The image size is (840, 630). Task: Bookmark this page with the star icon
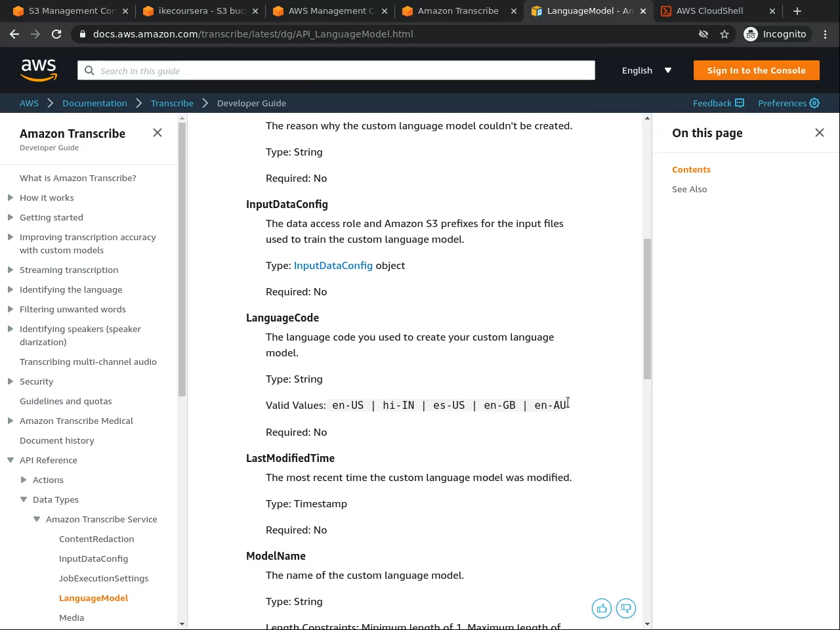(724, 34)
